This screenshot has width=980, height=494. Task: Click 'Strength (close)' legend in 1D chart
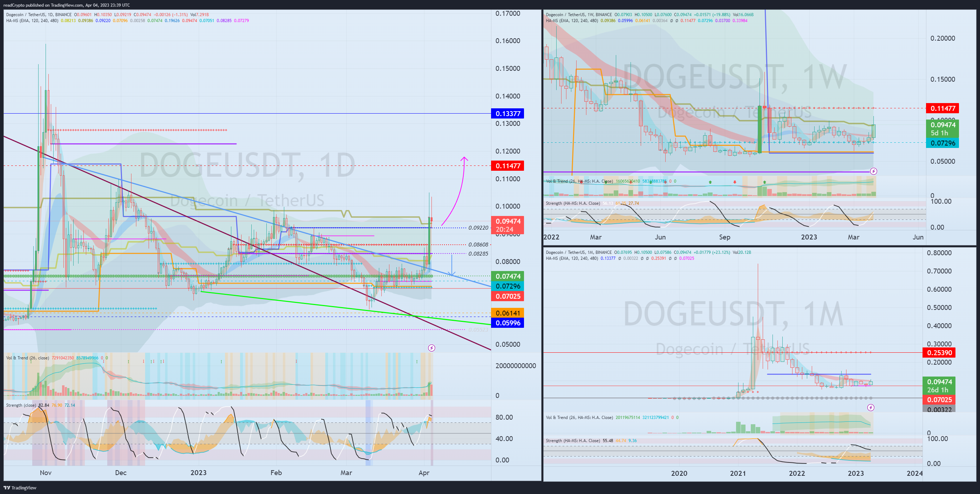(x=21, y=405)
